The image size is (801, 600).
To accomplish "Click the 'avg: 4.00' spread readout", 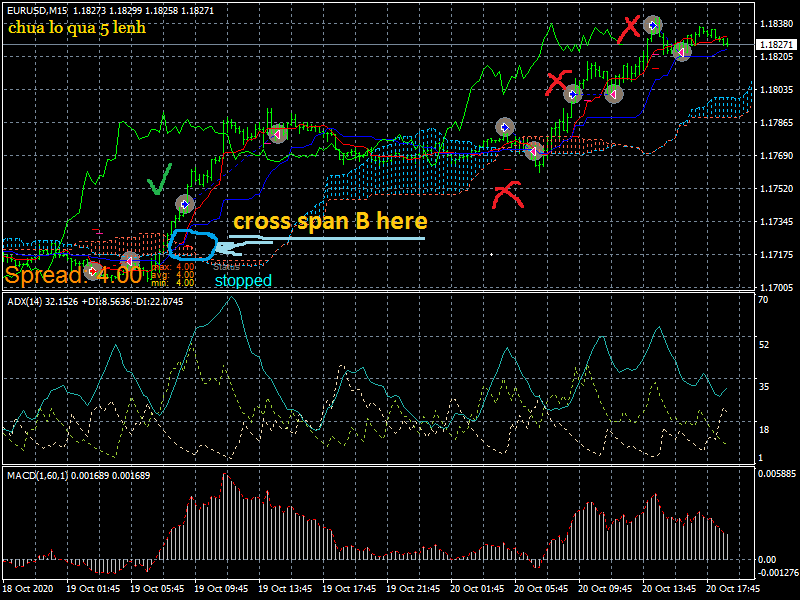I will [x=174, y=275].
